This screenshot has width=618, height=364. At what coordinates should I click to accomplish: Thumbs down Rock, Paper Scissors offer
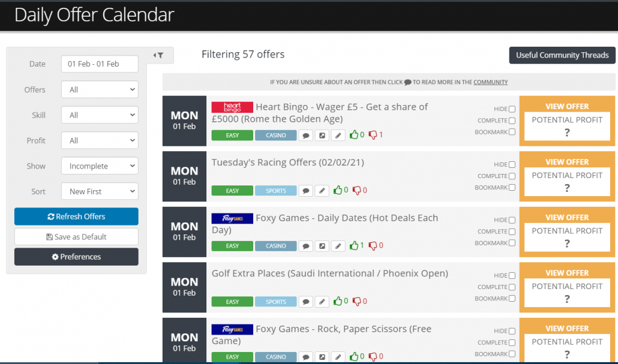[373, 356]
